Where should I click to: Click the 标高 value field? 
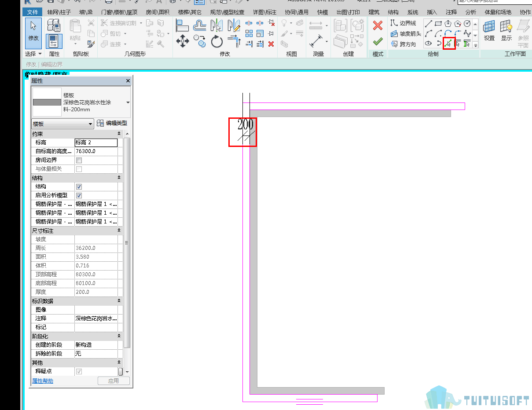tap(96, 143)
